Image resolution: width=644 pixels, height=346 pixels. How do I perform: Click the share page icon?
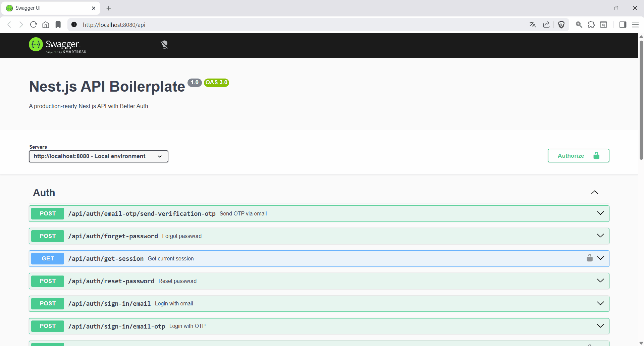tap(546, 24)
